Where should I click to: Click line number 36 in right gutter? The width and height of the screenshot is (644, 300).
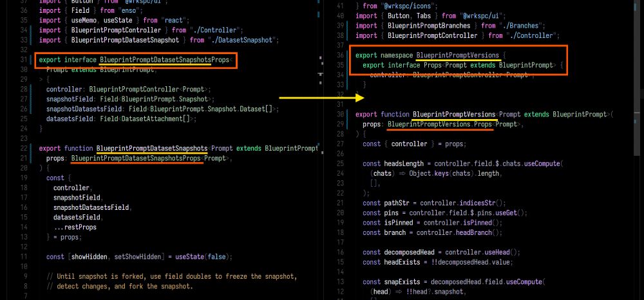click(x=339, y=55)
